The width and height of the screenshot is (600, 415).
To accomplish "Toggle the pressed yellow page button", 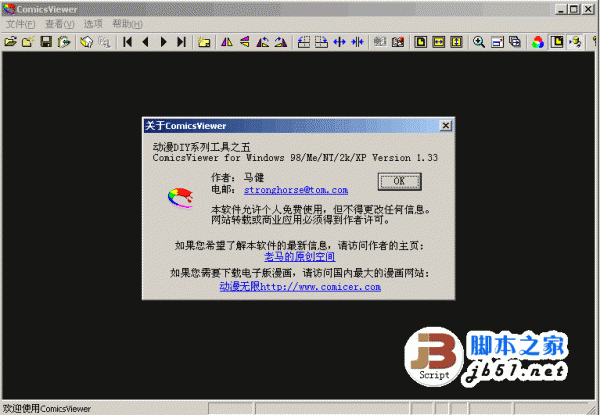I will (x=557, y=42).
